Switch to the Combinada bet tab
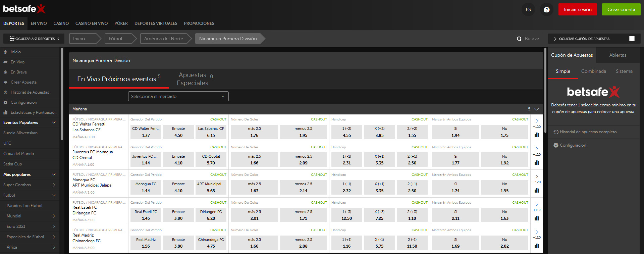This screenshot has width=644, height=254. pos(594,71)
